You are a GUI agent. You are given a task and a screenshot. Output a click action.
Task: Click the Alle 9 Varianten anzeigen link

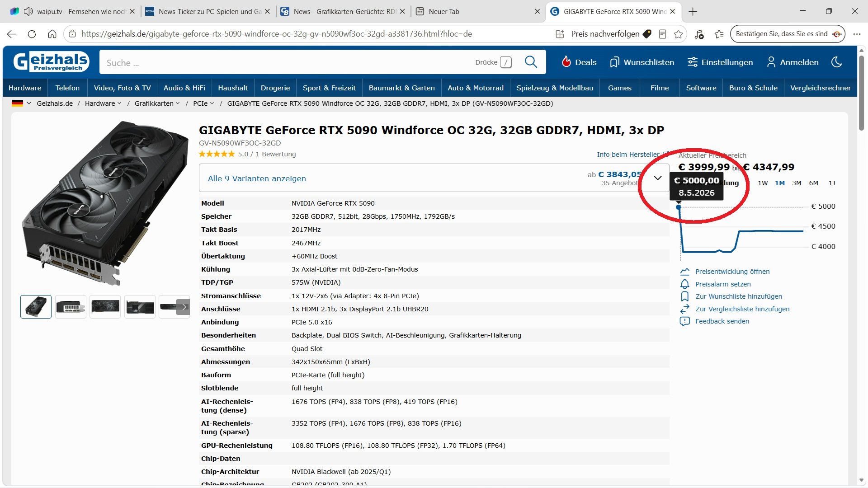(x=257, y=178)
